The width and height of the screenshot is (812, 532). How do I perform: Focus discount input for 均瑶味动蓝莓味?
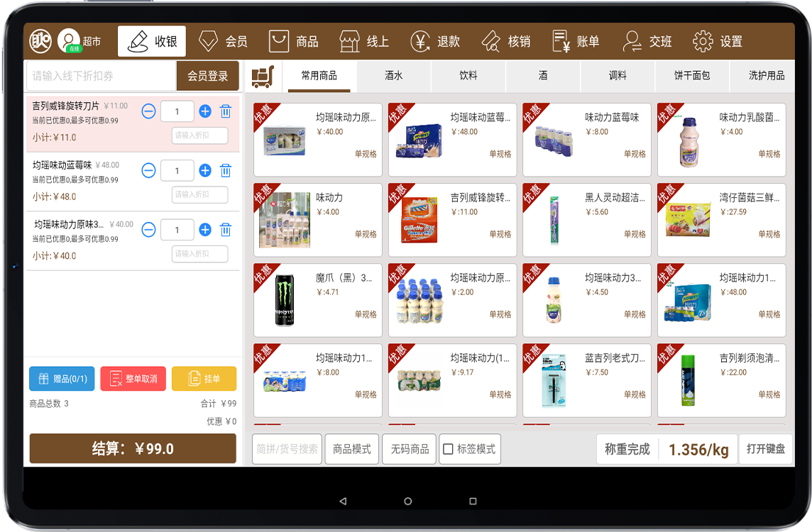tap(200, 194)
